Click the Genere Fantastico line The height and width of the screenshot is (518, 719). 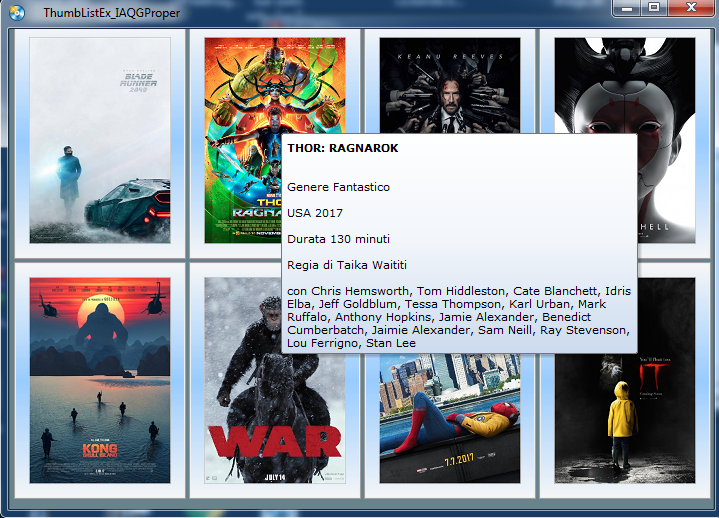pyautogui.click(x=338, y=187)
